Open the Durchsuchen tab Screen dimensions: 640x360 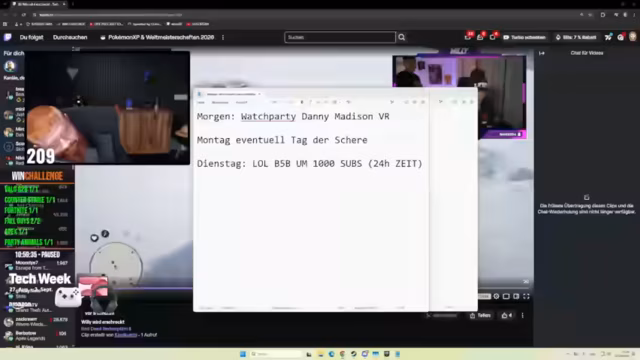click(x=70, y=37)
